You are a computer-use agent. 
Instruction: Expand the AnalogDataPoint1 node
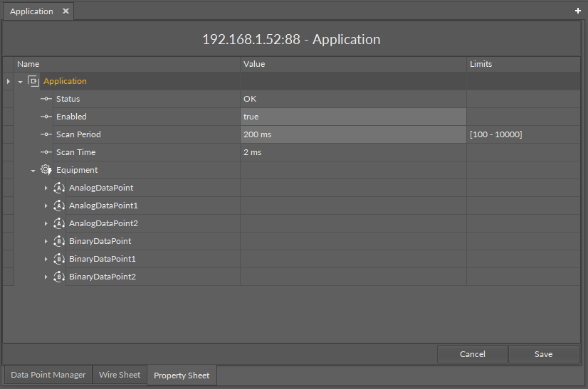(x=46, y=206)
